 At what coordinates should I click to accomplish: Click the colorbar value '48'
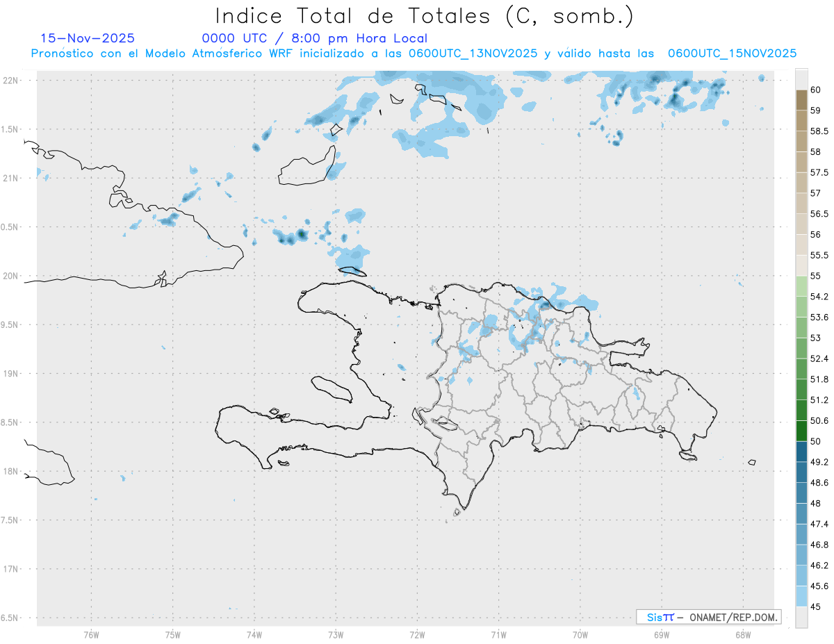[x=816, y=503]
